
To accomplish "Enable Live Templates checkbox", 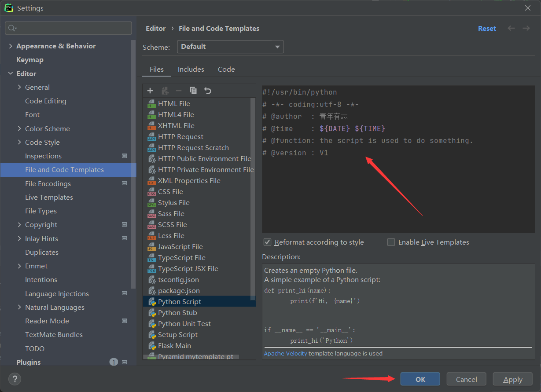I will coord(391,242).
